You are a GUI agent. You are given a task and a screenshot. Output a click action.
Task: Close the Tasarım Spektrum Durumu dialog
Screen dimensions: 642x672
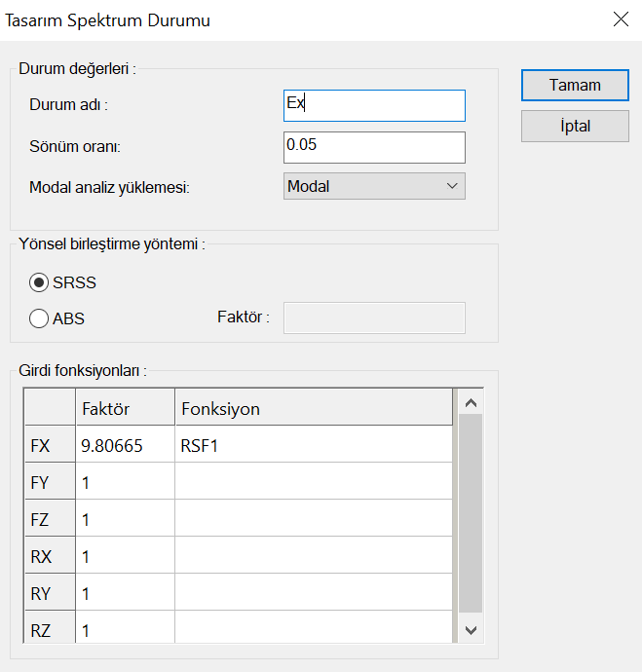point(620,19)
